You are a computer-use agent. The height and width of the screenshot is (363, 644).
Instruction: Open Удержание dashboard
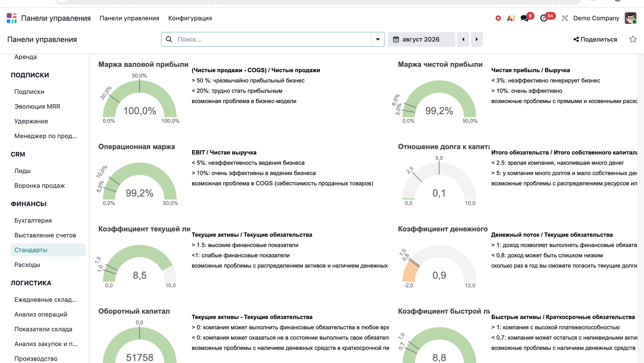pyautogui.click(x=31, y=121)
